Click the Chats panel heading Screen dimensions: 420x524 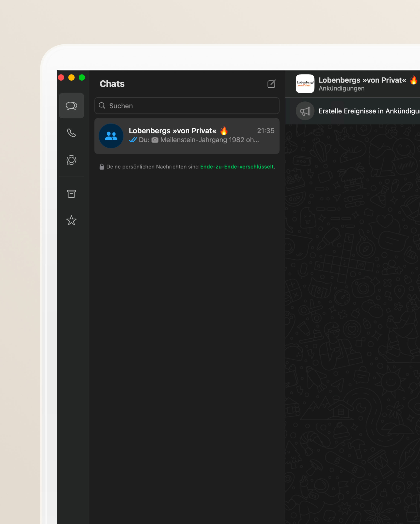click(x=112, y=83)
